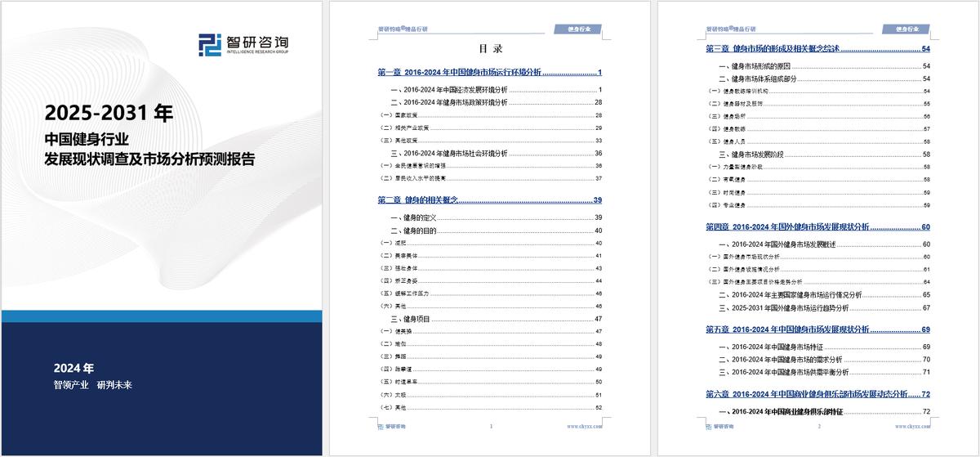Click sub-entry (五)缓解工作压力
This screenshot has width=980, height=457.
point(490,293)
